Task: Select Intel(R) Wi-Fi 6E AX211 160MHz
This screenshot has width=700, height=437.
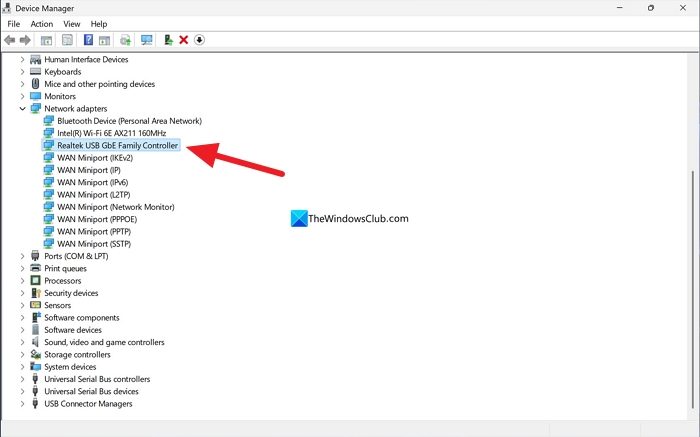Action: click(x=112, y=133)
